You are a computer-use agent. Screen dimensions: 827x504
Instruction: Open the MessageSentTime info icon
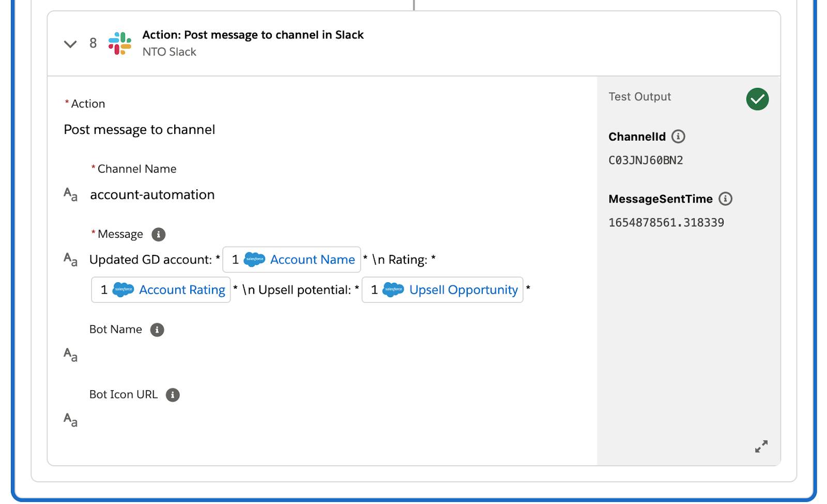725,199
